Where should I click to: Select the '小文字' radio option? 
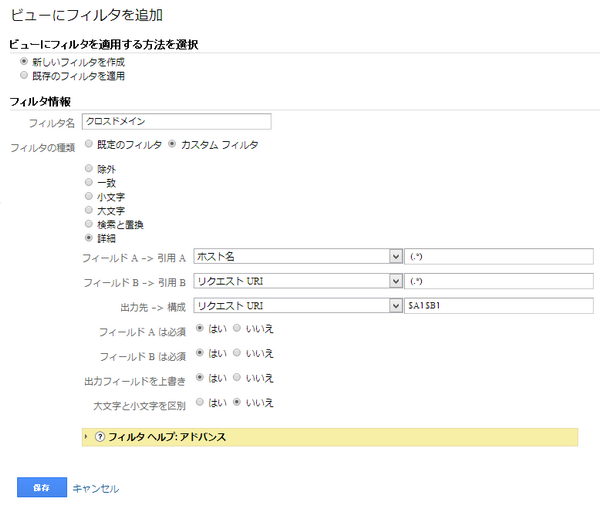click(89, 196)
